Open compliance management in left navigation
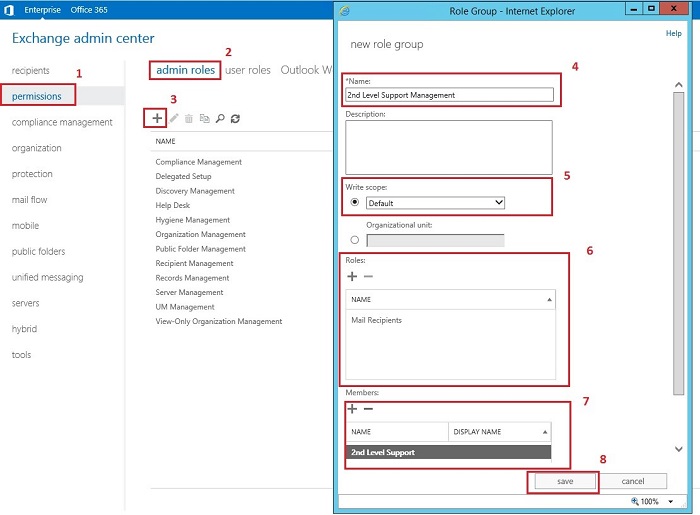This screenshot has height=515, width=700. (x=62, y=122)
